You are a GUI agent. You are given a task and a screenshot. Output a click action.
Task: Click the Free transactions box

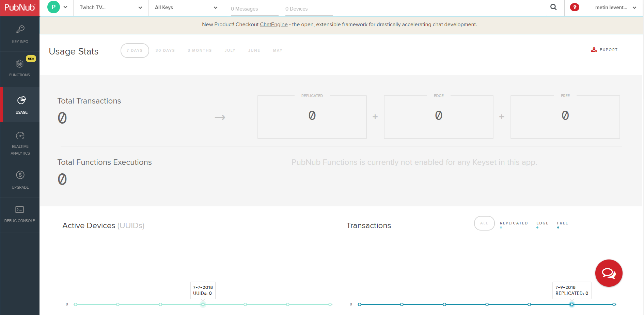tap(565, 117)
